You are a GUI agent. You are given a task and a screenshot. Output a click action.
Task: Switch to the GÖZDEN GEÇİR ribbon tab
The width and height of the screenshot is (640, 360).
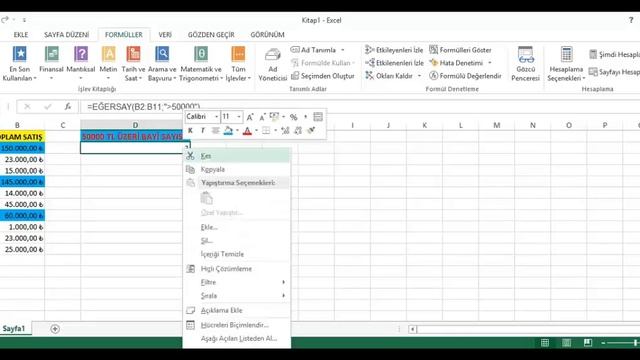pos(211,35)
